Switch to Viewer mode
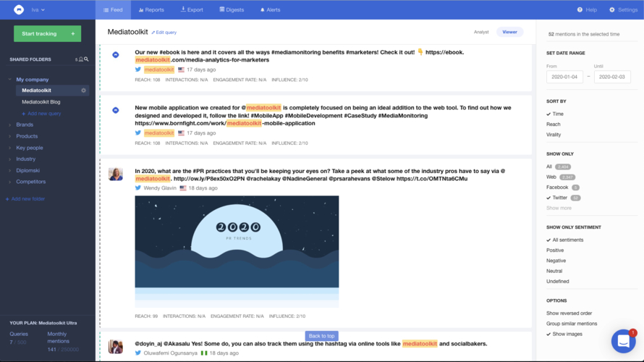Screen dimensions: 644x362 coord(509,32)
